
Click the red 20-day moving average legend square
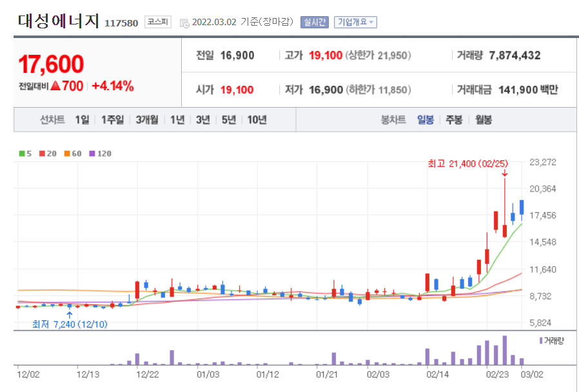click(x=42, y=153)
